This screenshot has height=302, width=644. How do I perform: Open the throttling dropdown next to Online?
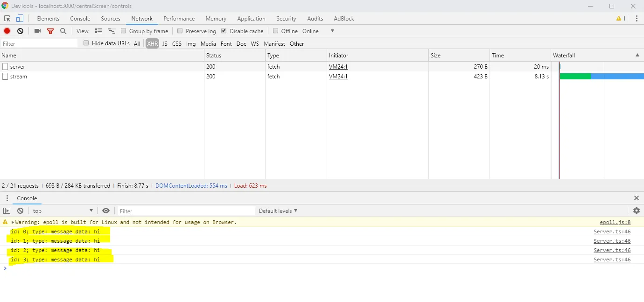pyautogui.click(x=331, y=31)
